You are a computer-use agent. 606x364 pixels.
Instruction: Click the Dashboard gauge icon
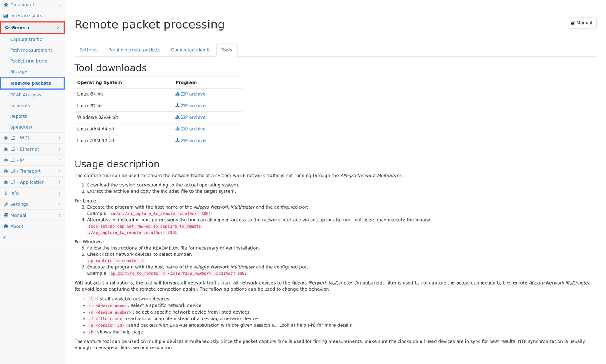[x=6, y=5]
